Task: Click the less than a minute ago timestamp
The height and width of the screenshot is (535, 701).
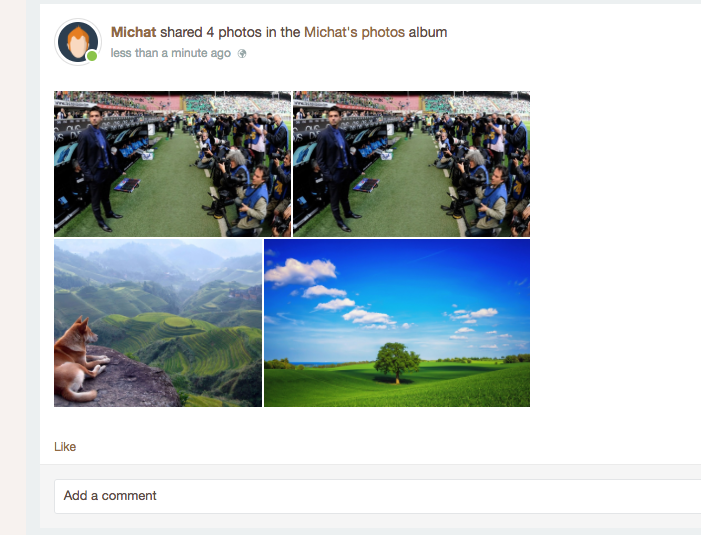Action: click(171, 53)
